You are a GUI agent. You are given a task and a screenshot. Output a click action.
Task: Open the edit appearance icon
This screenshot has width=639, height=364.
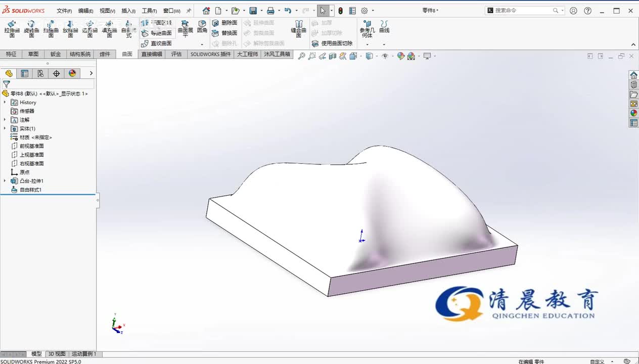[x=401, y=56]
